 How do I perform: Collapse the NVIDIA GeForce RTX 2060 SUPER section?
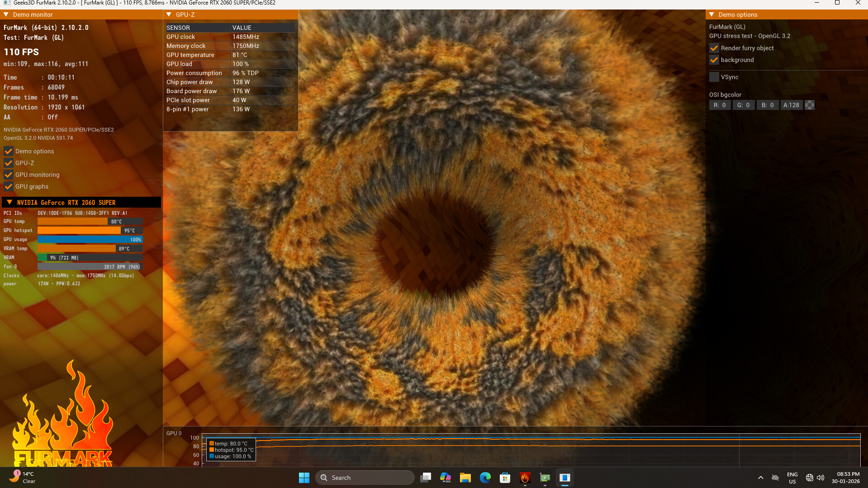(9, 202)
